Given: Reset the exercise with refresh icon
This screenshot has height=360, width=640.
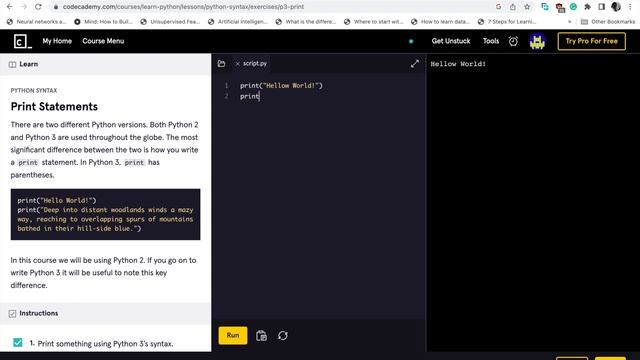Looking at the screenshot, I should (x=283, y=336).
